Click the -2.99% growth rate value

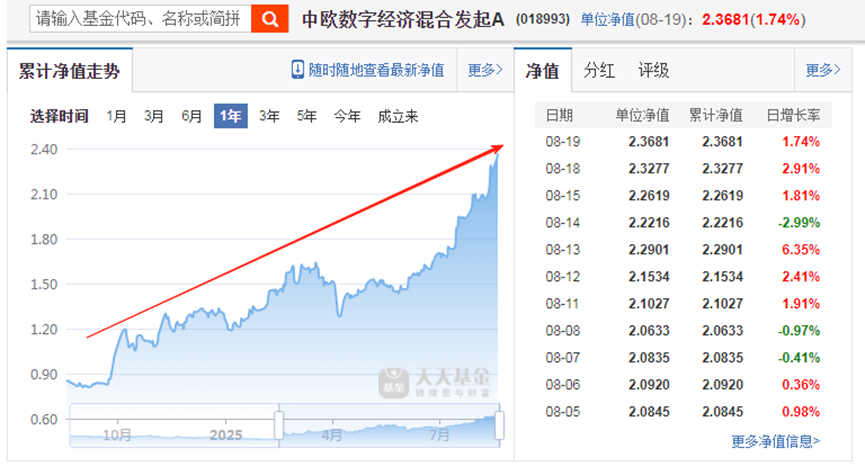click(799, 223)
